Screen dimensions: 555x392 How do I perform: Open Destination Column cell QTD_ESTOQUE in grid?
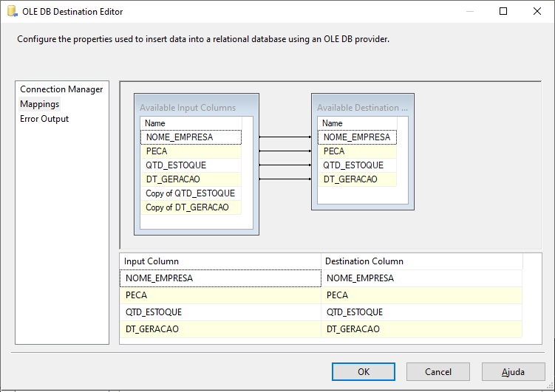point(421,312)
